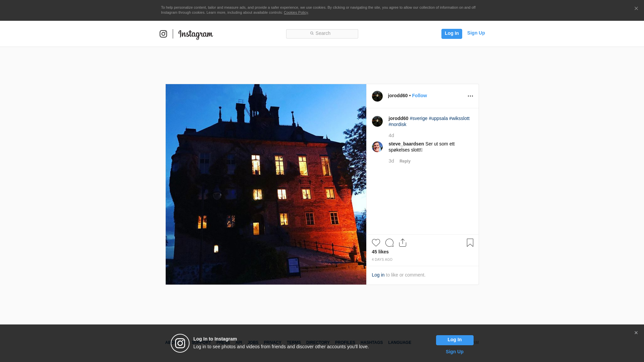Click the heart like icon
644x362 pixels.
[x=376, y=243]
